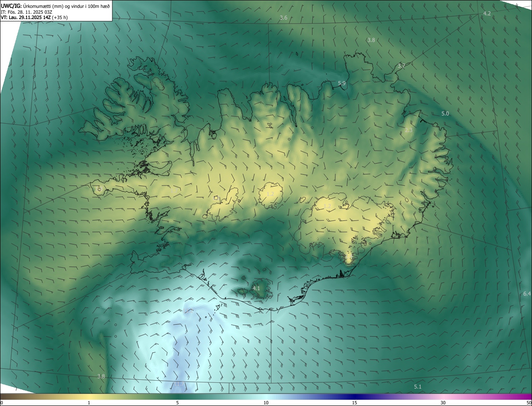Screen dimensions: 532x406
Task: Click the colorbar above the 10 tick
Action: pyautogui.click(x=266, y=396)
